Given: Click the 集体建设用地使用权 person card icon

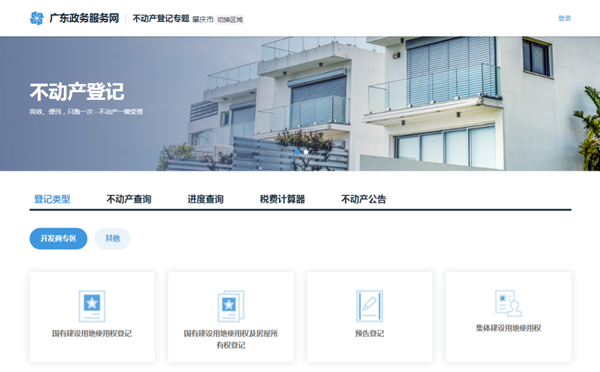Looking at the screenshot, I should (x=509, y=303).
